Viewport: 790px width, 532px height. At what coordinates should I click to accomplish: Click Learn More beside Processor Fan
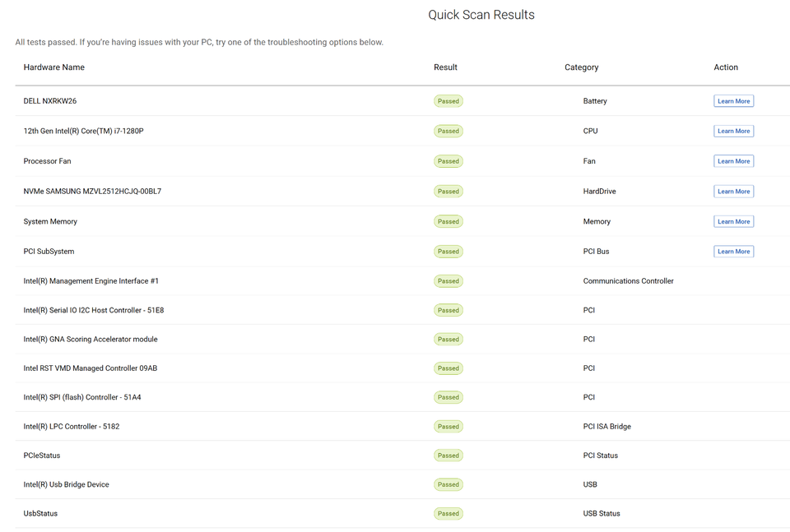[733, 161]
